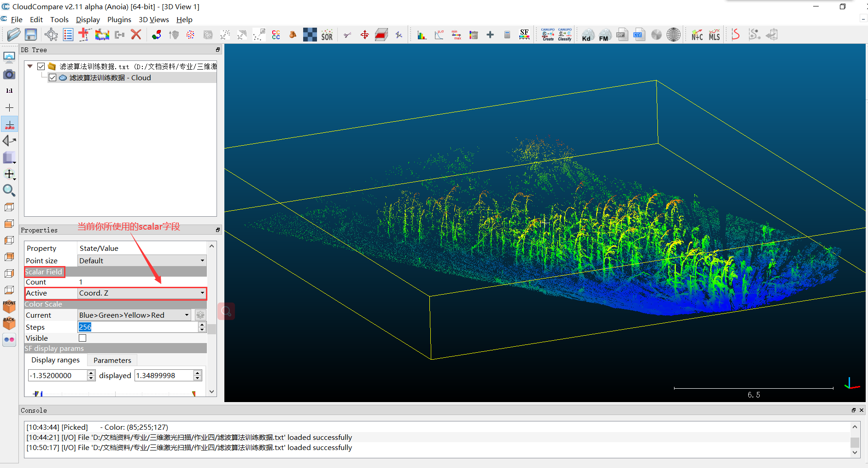This screenshot has width=868, height=468.
Task: Enable the color scale Visible checkbox
Action: pos(82,338)
